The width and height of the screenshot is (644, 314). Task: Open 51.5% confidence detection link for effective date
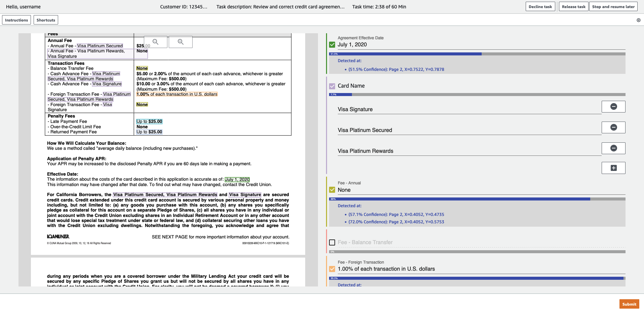pyautogui.click(x=396, y=70)
